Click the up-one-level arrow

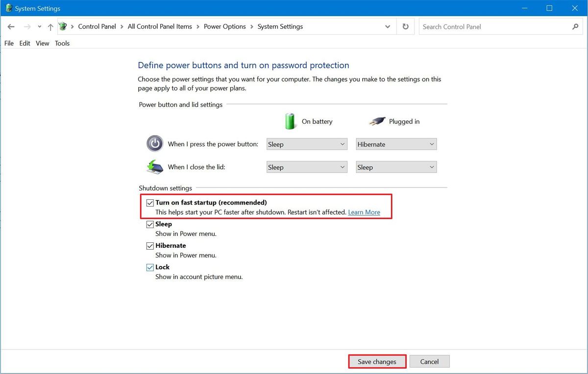coord(50,26)
